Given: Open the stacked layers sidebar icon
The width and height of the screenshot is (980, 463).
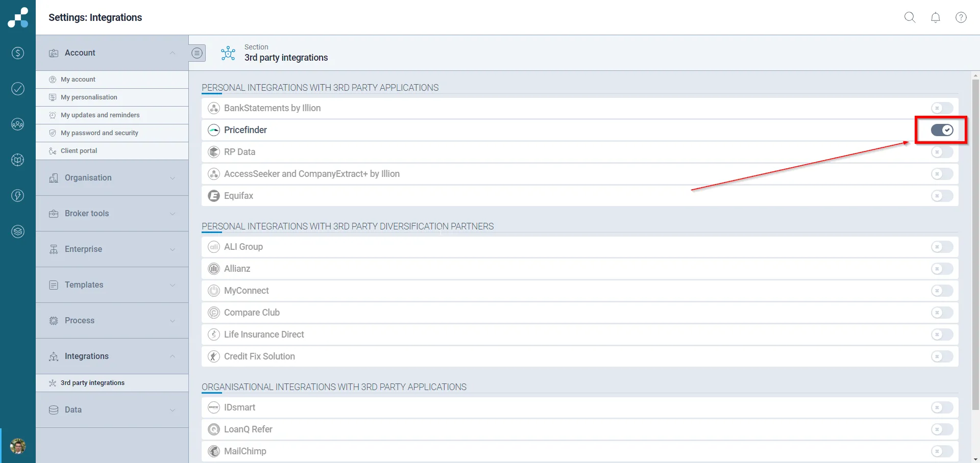Looking at the screenshot, I should (x=18, y=231).
